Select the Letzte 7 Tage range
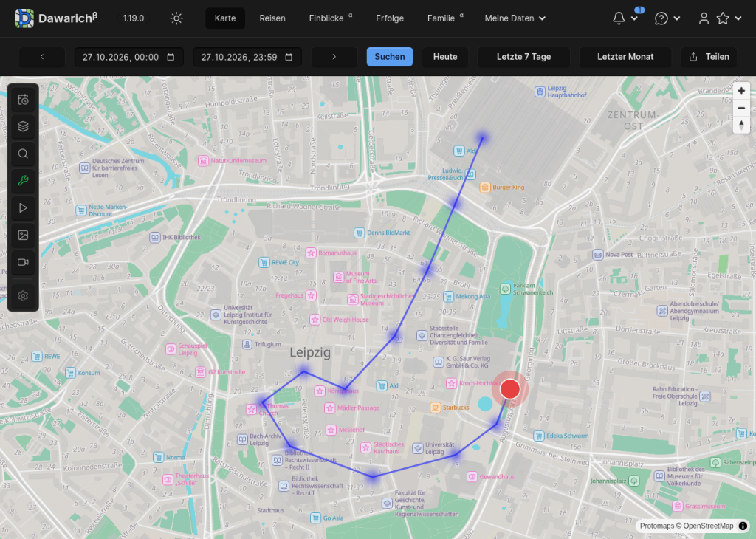The image size is (756, 539). point(523,57)
